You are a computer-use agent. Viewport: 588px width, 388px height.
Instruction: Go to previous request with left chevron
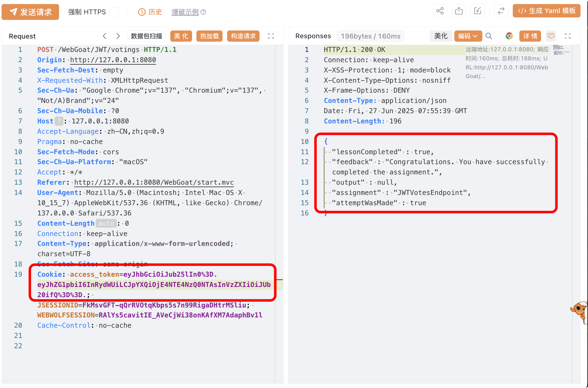[x=105, y=36]
